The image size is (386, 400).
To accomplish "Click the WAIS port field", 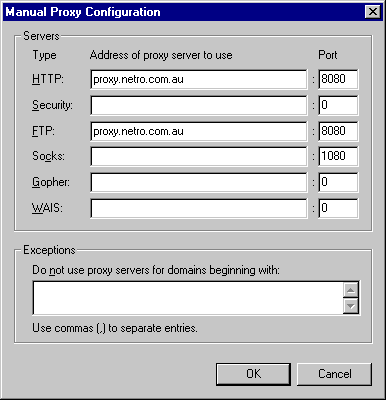I will point(338,208).
